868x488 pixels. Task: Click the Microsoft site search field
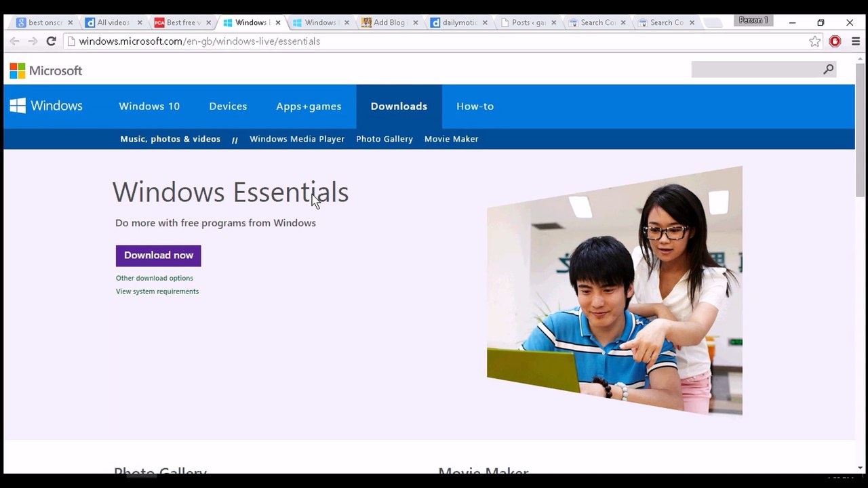756,69
